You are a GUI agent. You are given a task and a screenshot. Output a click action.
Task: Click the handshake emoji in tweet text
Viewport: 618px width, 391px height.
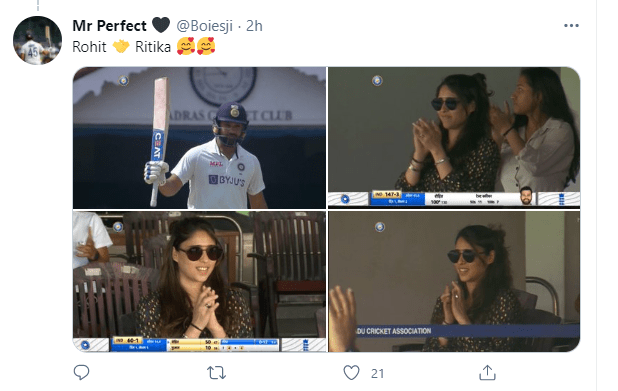[x=121, y=47]
